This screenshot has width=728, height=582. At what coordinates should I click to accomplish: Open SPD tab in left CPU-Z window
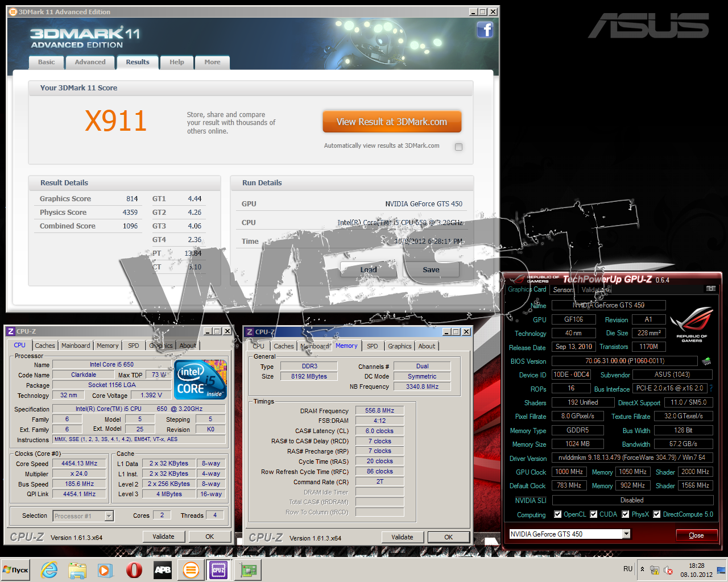point(134,346)
